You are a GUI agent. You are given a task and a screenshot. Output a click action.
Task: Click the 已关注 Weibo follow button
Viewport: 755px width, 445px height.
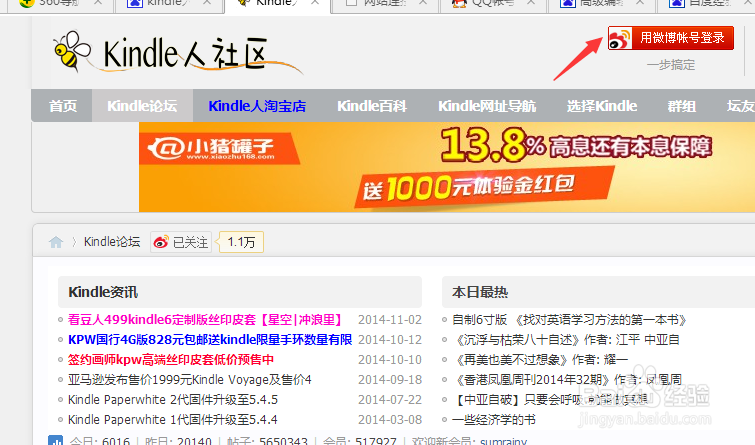(x=181, y=242)
